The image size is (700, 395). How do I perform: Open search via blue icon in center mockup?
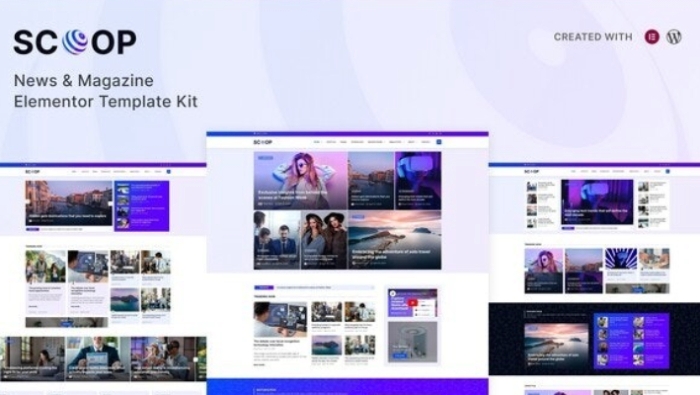(439, 142)
